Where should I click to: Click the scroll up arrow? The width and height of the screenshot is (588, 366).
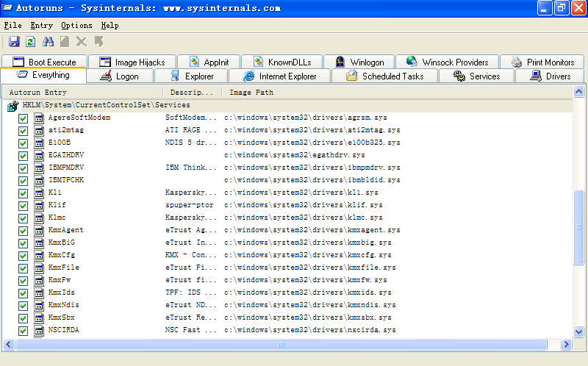coord(579,91)
